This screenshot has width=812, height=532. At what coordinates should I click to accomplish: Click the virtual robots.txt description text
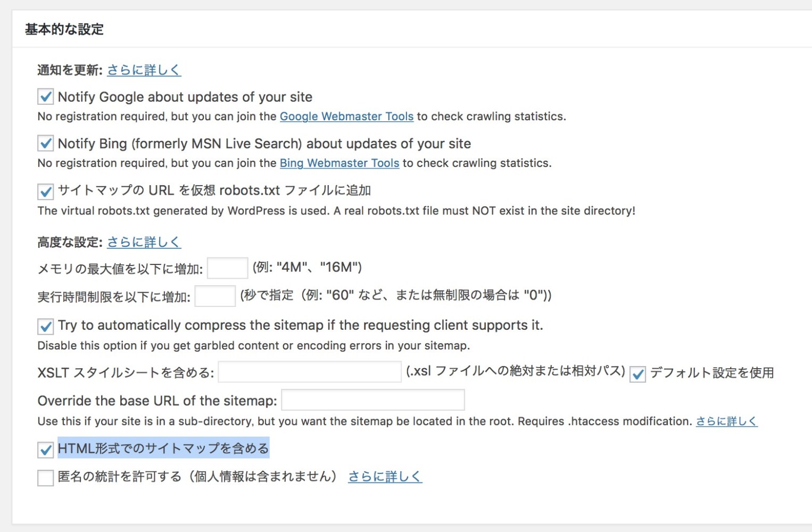[x=336, y=211]
